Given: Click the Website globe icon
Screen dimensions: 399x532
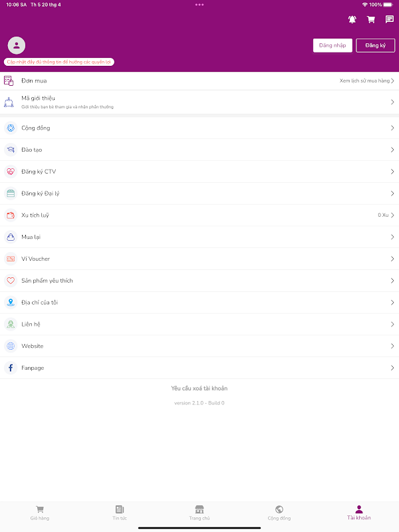Looking at the screenshot, I should [x=11, y=346].
